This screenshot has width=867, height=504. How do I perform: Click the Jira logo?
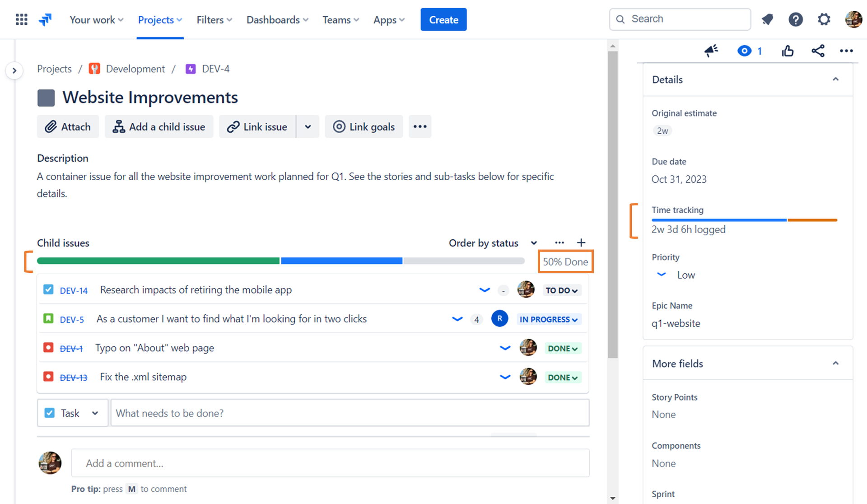pyautogui.click(x=45, y=19)
